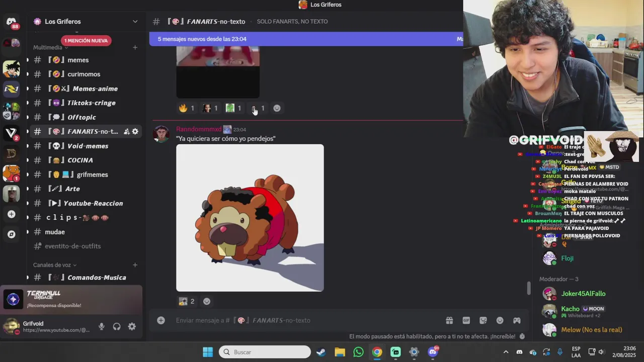Toggle the second portrait reaction

pos(210,108)
